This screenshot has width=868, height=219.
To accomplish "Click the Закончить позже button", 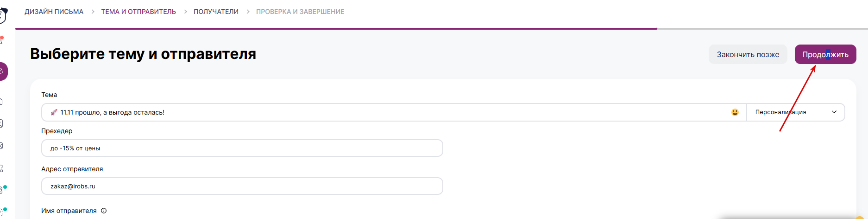I will (x=748, y=55).
